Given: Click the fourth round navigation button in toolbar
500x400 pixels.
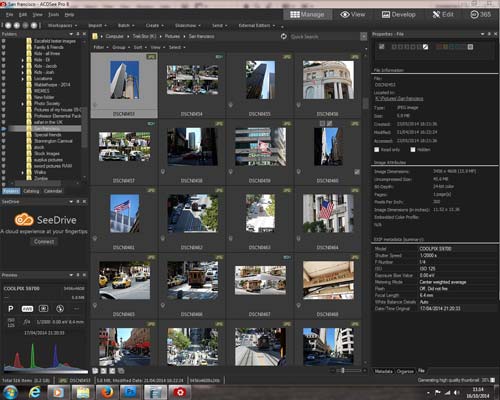Looking at the screenshot, I should [x=34, y=25].
